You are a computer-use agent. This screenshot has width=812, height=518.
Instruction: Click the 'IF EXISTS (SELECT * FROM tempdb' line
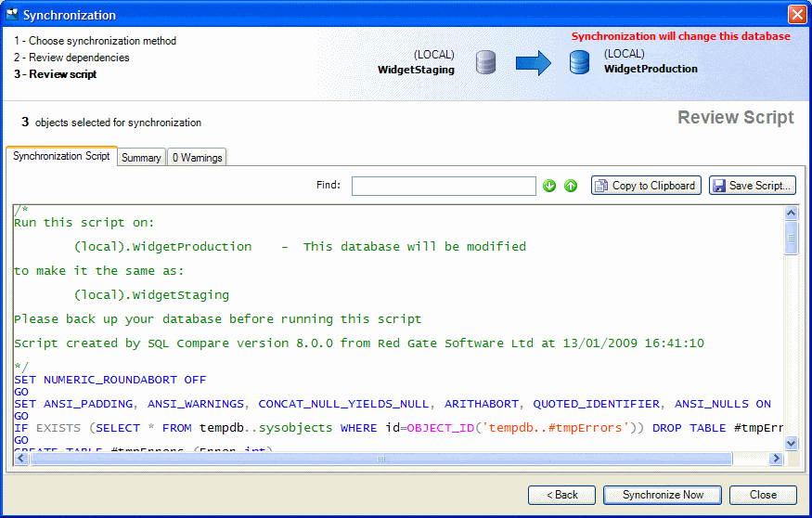click(399, 428)
